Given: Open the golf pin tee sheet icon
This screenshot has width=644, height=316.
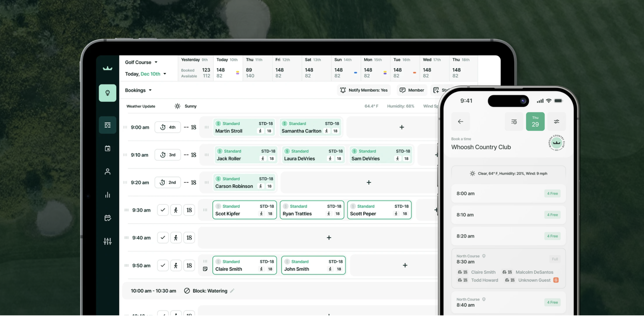Looking at the screenshot, I should pyautogui.click(x=107, y=93).
